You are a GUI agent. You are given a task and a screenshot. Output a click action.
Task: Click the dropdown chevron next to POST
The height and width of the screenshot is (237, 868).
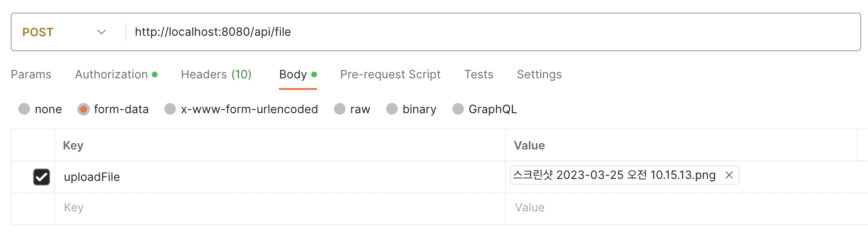(x=101, y=32)
